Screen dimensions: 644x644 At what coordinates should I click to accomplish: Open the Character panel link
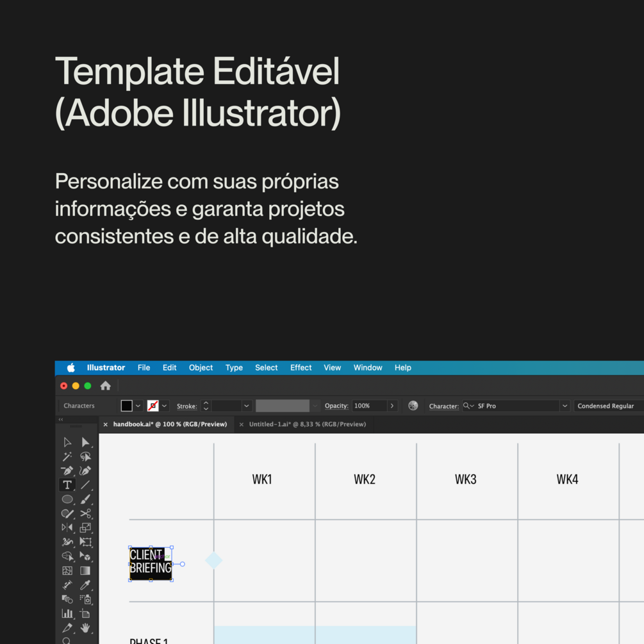click(444, 406)
